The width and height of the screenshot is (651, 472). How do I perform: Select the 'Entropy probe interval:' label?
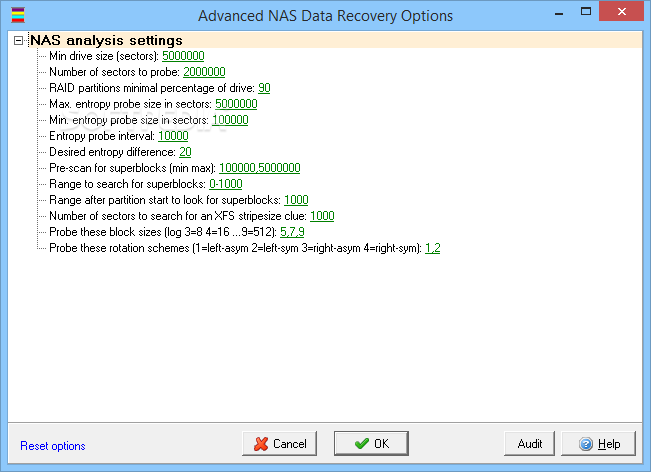(x=102, y=136)
